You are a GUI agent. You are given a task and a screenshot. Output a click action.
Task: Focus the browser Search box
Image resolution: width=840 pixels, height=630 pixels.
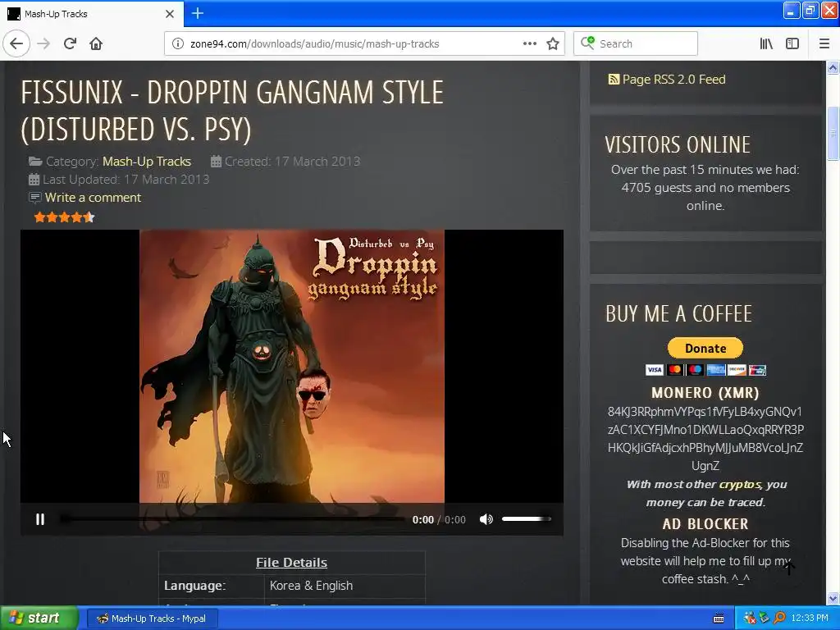click(x=636, y=43)
